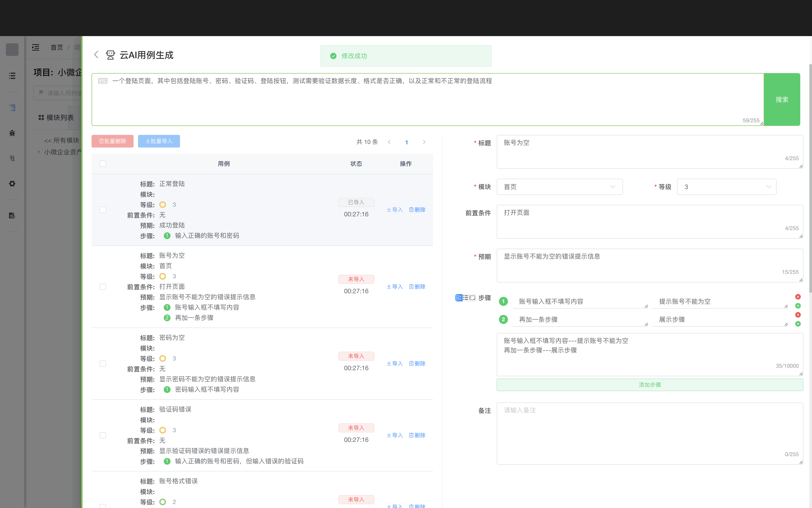This screenshot has height=508, width=812.
Task: Import the 密码为空 case
Action: (394, 364)
